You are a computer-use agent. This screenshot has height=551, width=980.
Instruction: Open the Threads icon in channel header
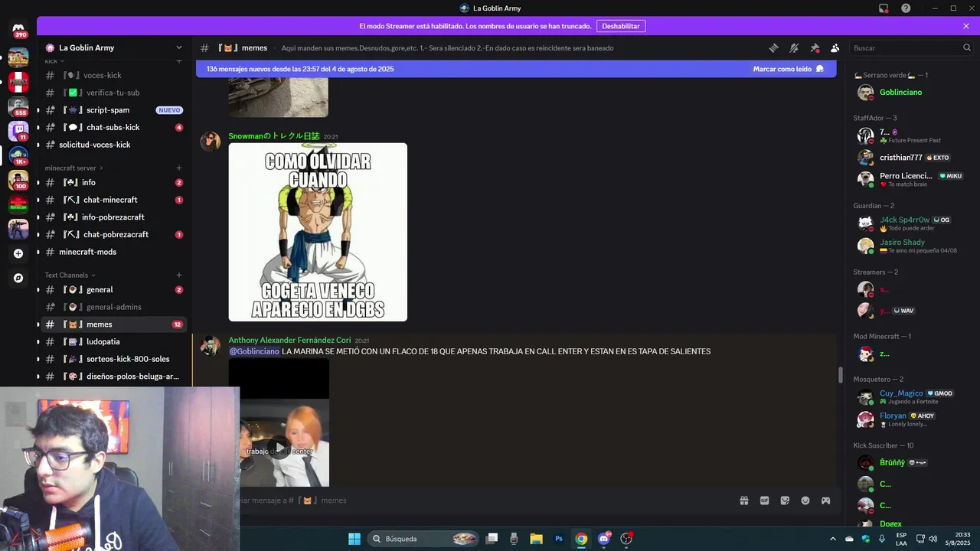point(773,47)
